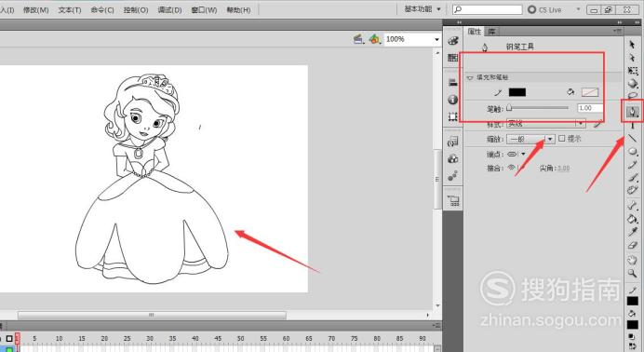The image size is (644, 352).
Task: Open the Project panel dock icon
Action: [454, 200]
